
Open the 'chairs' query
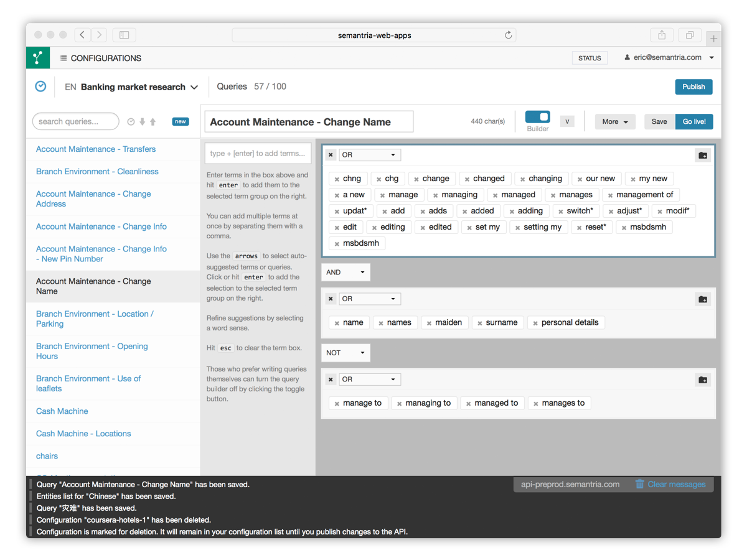tap(47, 456)
